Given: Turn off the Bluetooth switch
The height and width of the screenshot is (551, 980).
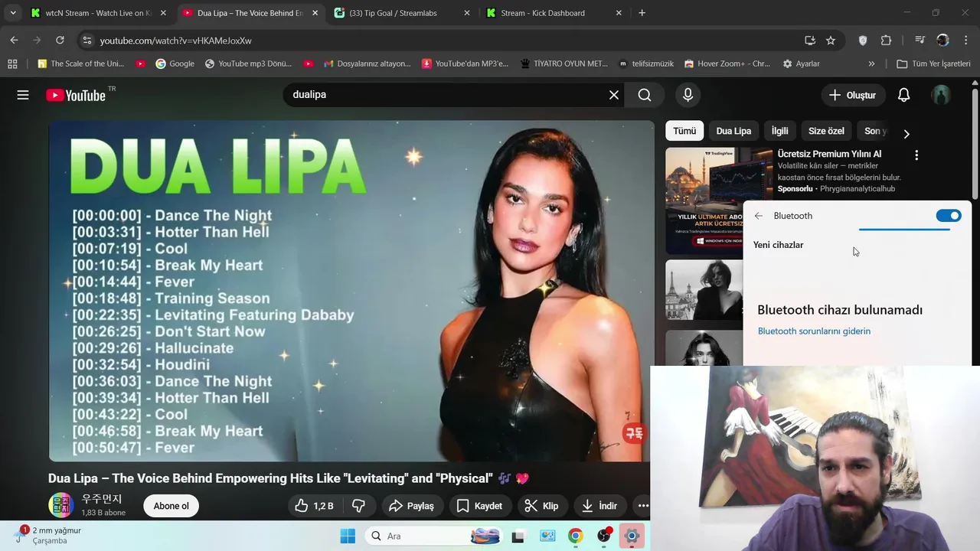Looking at the screenshot, I should pyautogui.click(x=948, y=216).
